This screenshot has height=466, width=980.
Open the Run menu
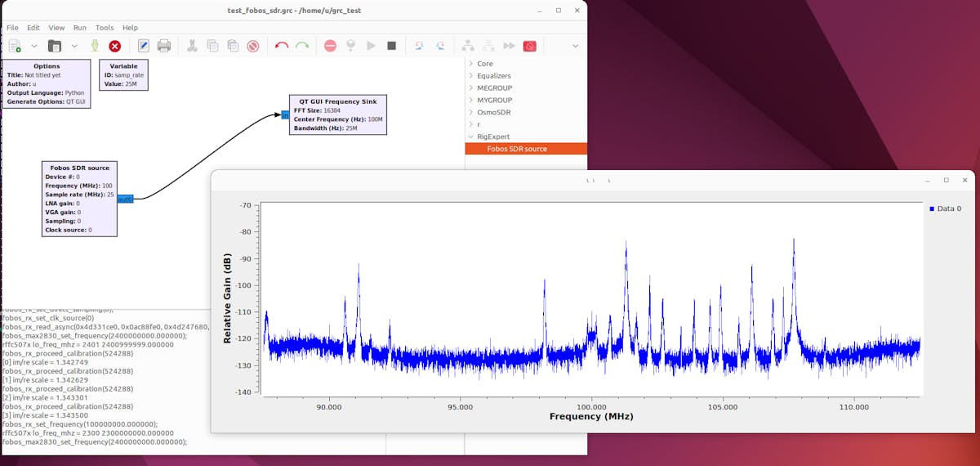(x=80, y=28)
